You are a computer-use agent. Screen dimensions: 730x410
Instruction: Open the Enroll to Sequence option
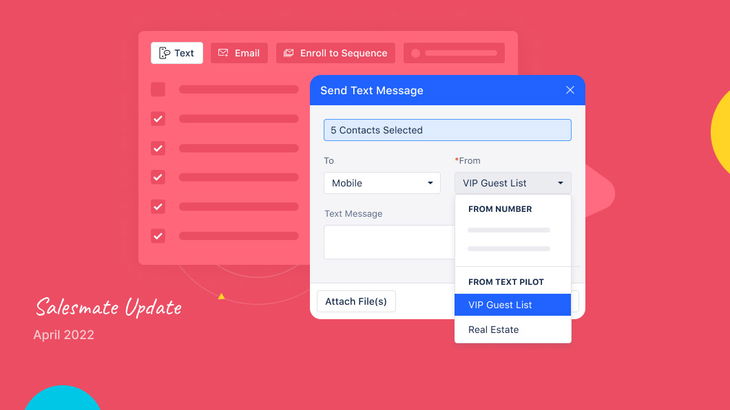coord(335,53)
